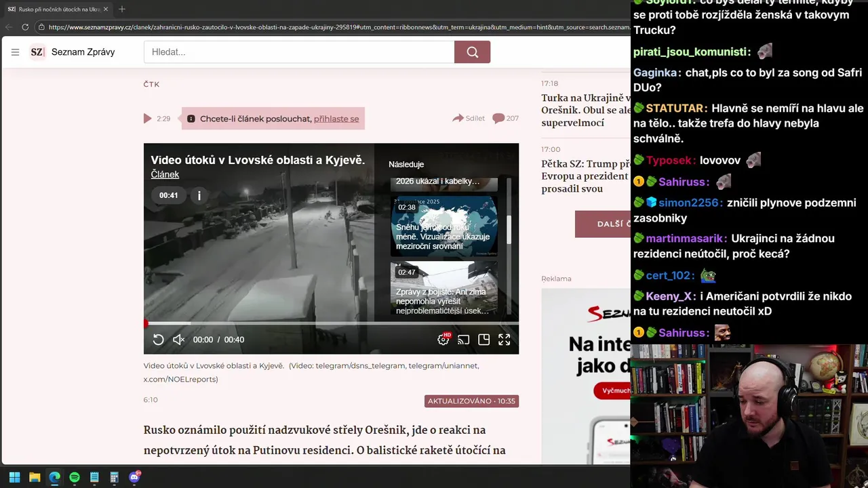
Task: Click chat username Gaginka
Action: point(655,73)
